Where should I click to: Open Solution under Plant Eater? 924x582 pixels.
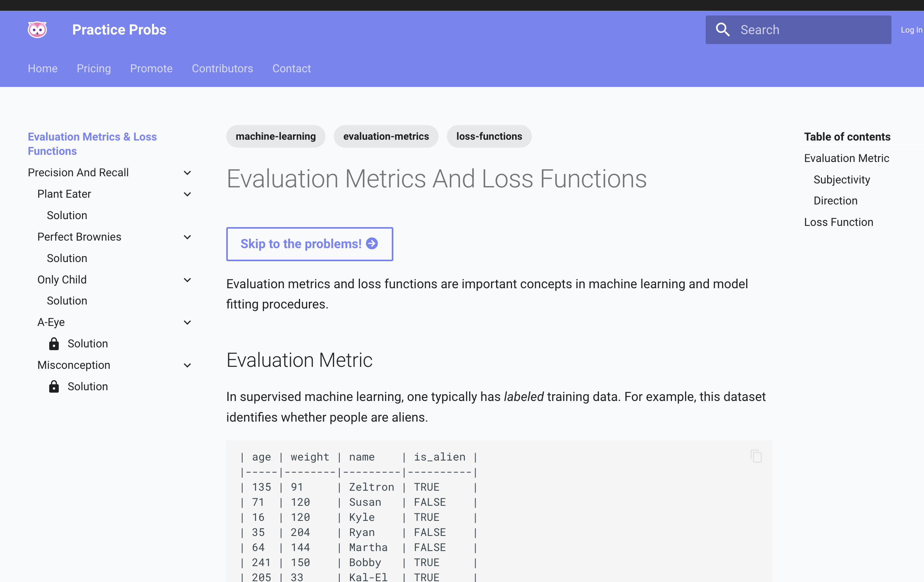[x=67, y=215]
